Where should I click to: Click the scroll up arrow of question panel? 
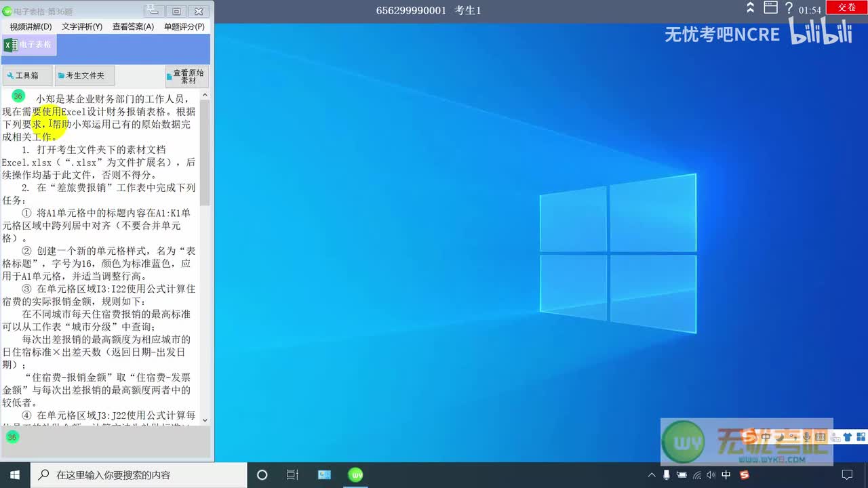click(x=205, y=95)
